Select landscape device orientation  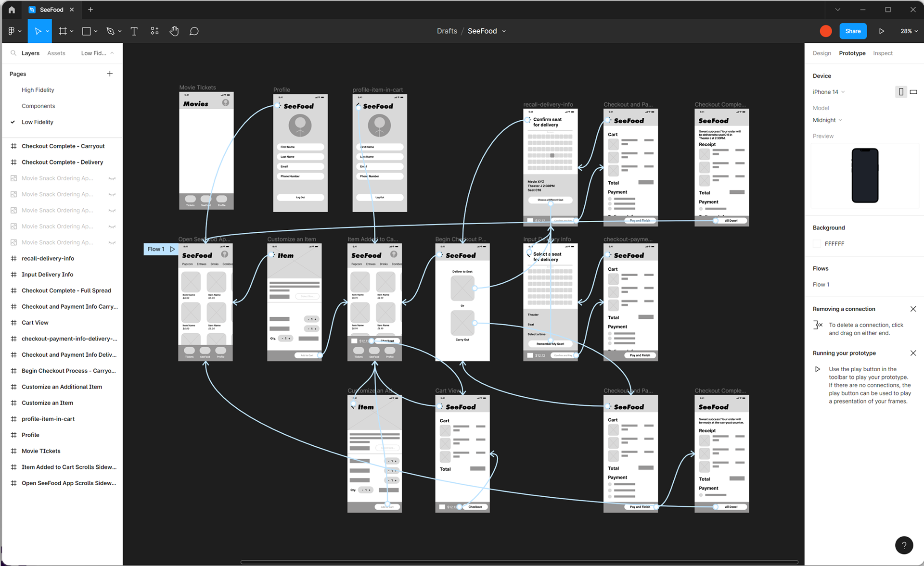pyautogui.click(x=913, y=92)
